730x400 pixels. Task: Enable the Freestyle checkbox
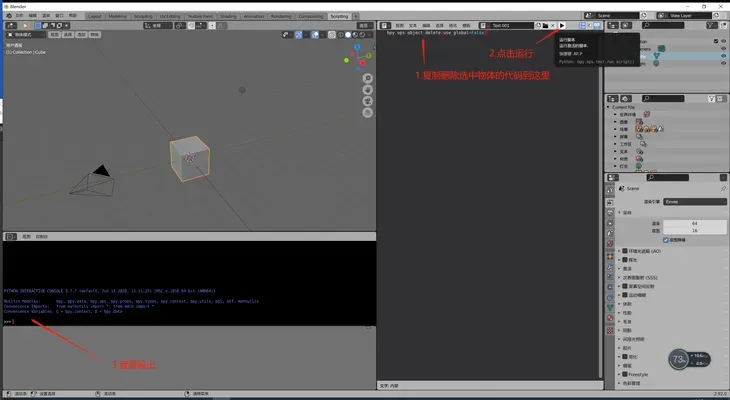625,374
